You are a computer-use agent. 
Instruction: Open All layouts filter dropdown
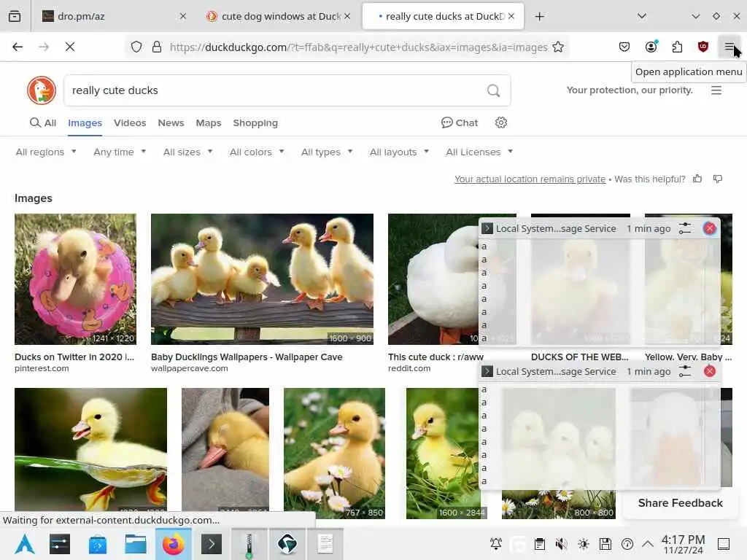pos(399,152)
